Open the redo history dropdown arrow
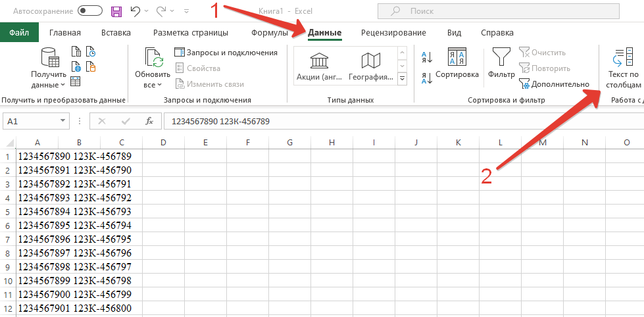This screenshot has height=317, width=644. pyautogui.click(x=172, y=11)
